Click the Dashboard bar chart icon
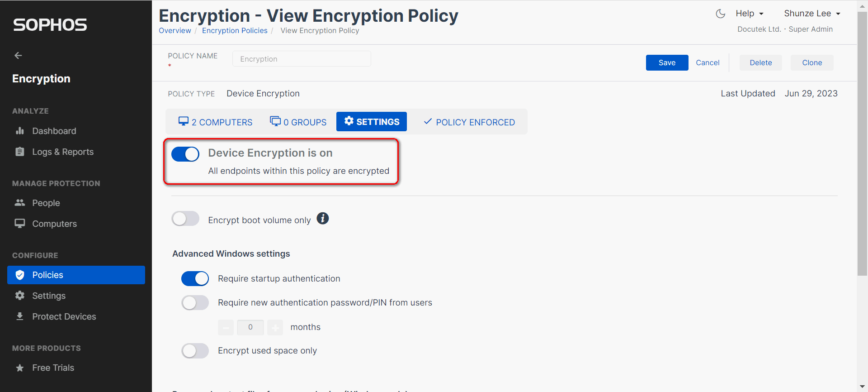The width and height of the screenshot is (868, 392). click(x=20, y=131)
